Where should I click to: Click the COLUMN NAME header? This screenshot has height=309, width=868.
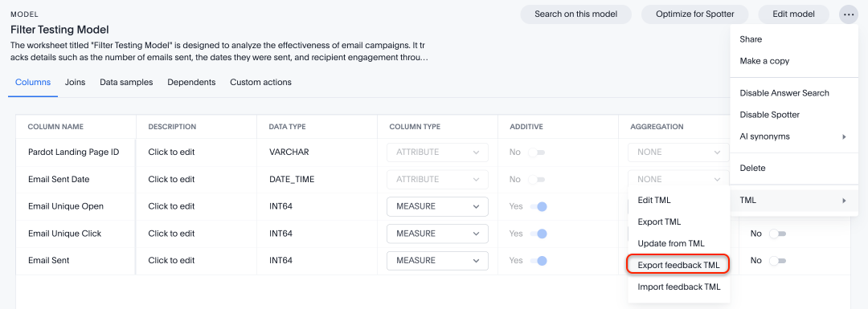coord(55,127)
